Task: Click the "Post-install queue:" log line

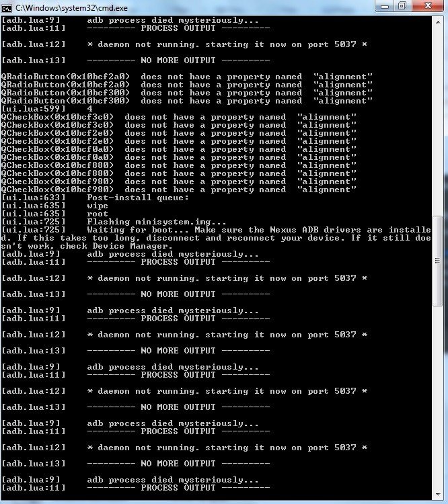Action: coord(95,198)
